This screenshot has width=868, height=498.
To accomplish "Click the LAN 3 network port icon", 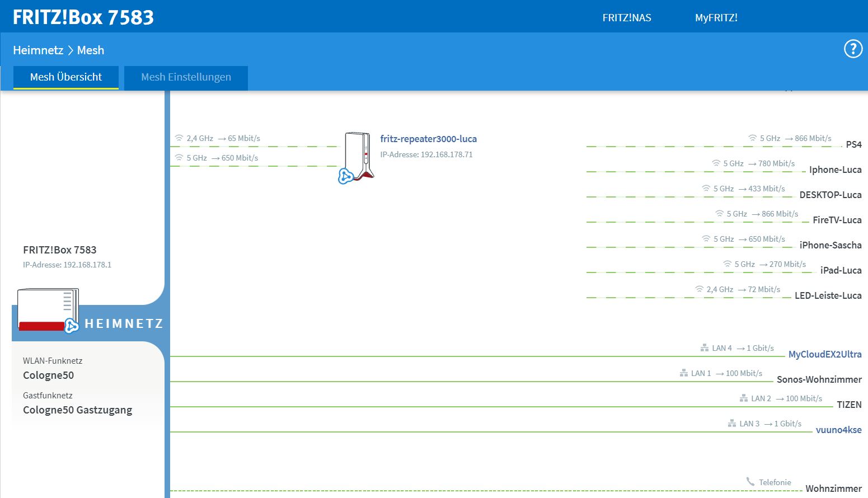I will click(732, 423).
